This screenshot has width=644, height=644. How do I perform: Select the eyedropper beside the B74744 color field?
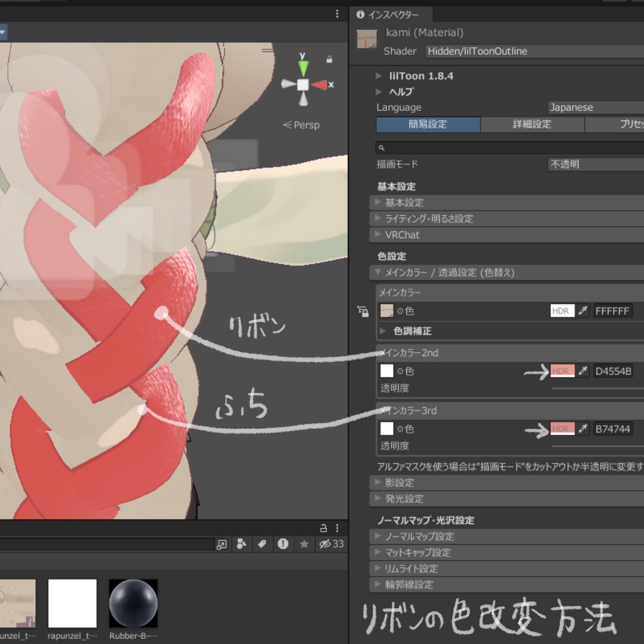583,428
